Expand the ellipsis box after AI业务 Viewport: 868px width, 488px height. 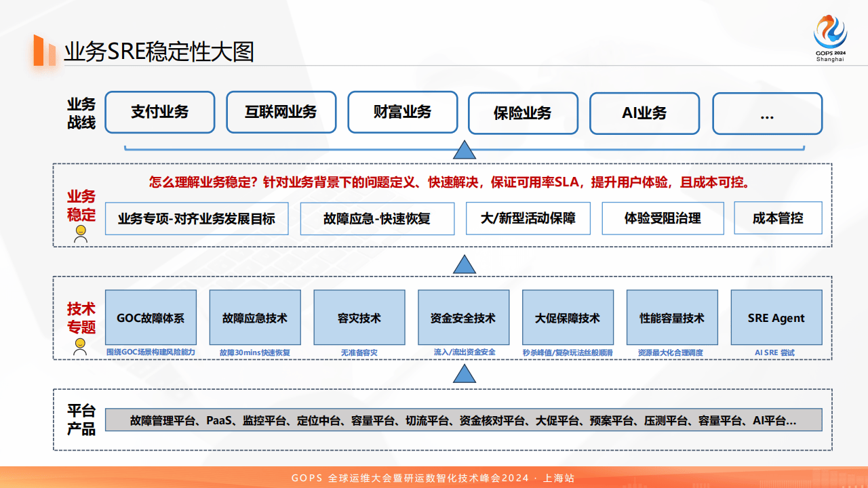(x=767, y=113)
